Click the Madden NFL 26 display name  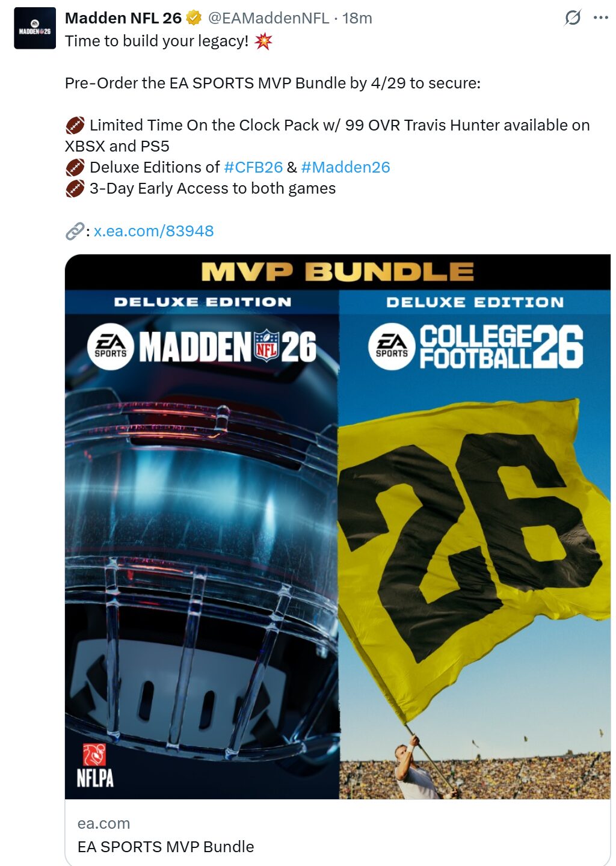pyautogui.click(x=123, y=19)
